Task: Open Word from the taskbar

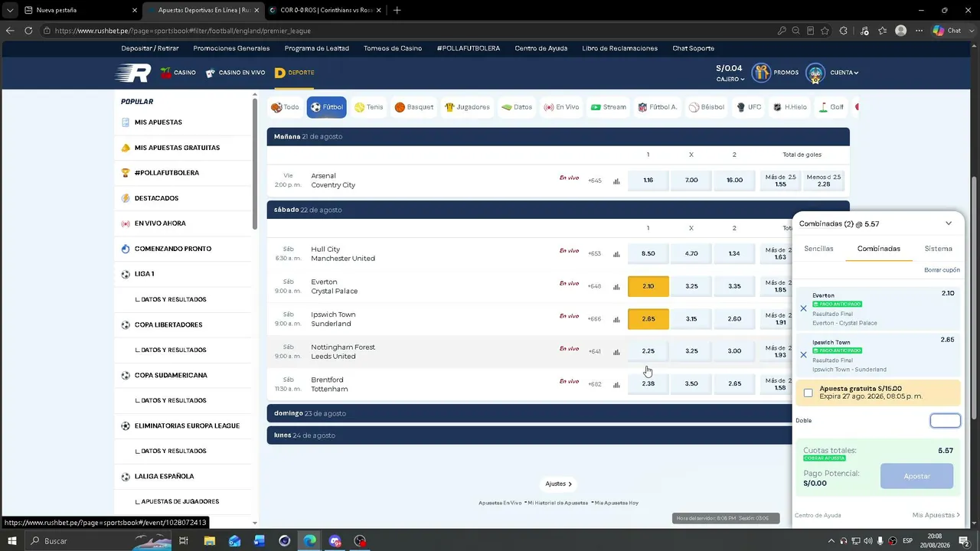Action: tap(260, 541)
